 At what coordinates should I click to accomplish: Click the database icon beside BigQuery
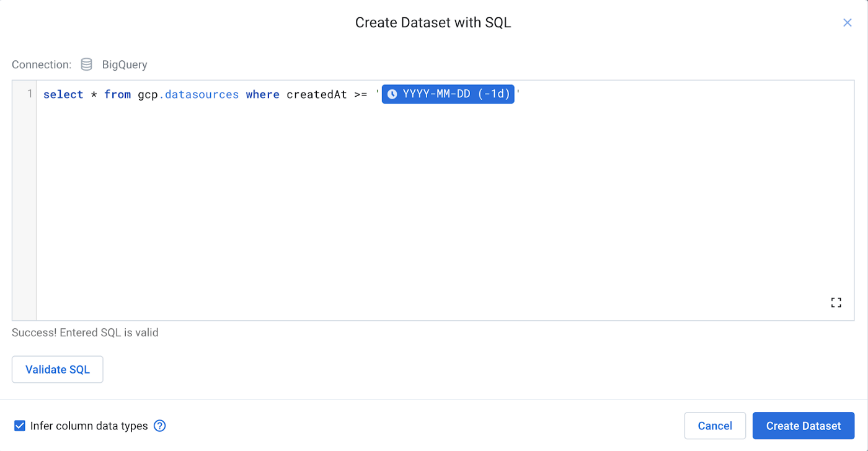(87, 65)
